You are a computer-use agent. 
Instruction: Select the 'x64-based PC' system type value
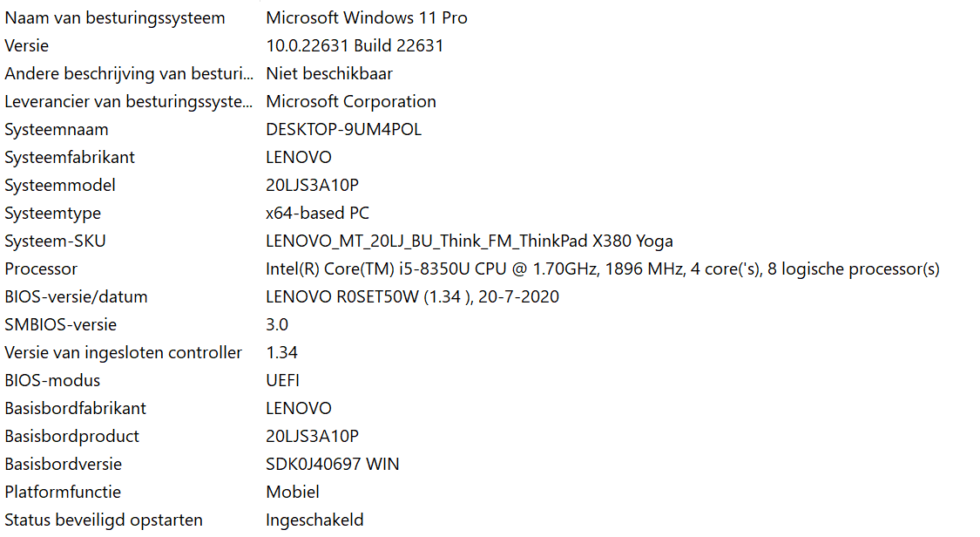[317, 214]
